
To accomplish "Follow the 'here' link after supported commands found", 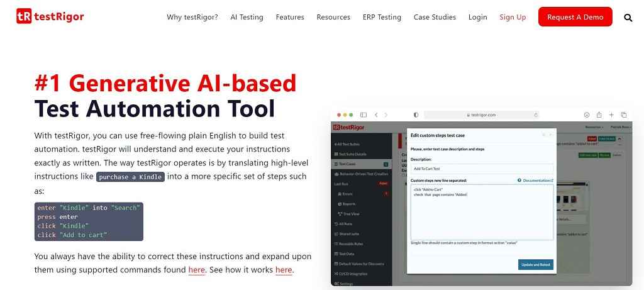I will click(x=196, y=270).
